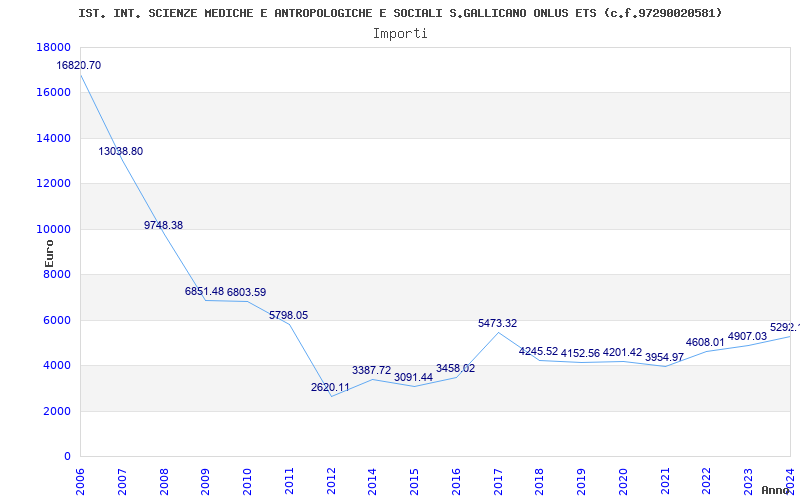Click the chart title containing S.GALLICANO ONLUS ETS
Viewport: 800px width, 500px height.
400,13
